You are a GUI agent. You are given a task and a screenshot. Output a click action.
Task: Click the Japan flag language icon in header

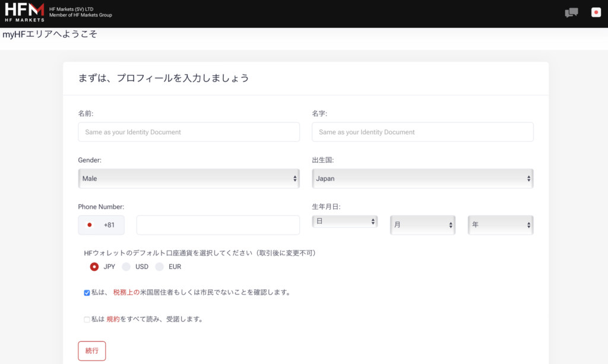(596, 12)
